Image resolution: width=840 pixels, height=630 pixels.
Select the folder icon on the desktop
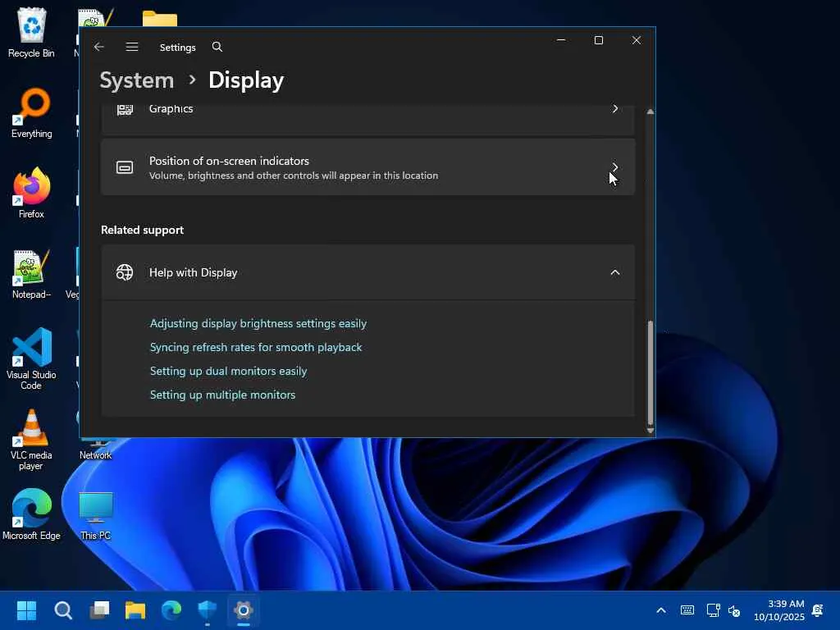click(160, 20)
